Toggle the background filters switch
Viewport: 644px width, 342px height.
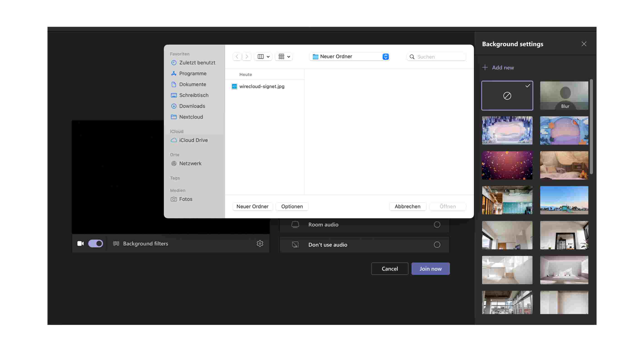[x=95, y=243]
